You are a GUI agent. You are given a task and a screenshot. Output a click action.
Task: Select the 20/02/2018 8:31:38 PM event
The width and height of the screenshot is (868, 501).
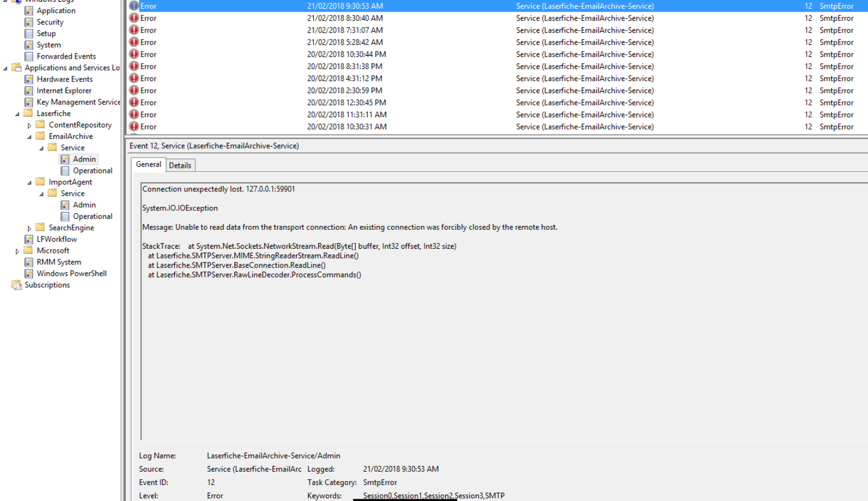click(x=497, y=66)
